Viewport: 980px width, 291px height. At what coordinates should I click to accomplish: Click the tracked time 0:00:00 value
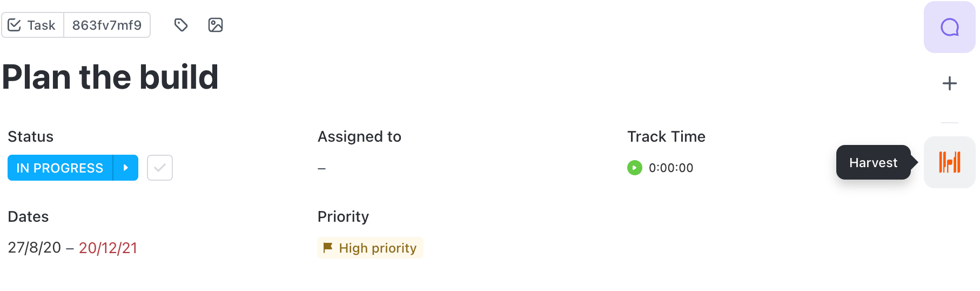671,168
